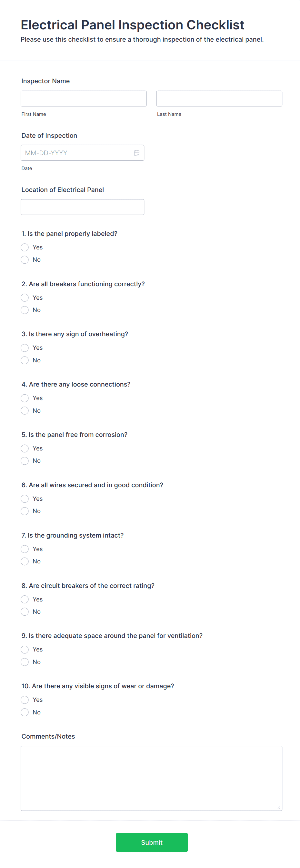
Task: Click the Last Name input field
Action: click(x=219, y=98)
